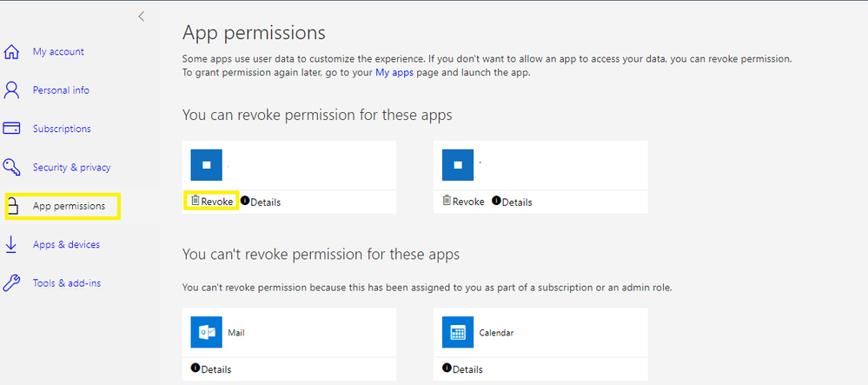The image size is (868, 385).
Task: Collapse the left navigation pane chevron
Action: pos(142,17)
